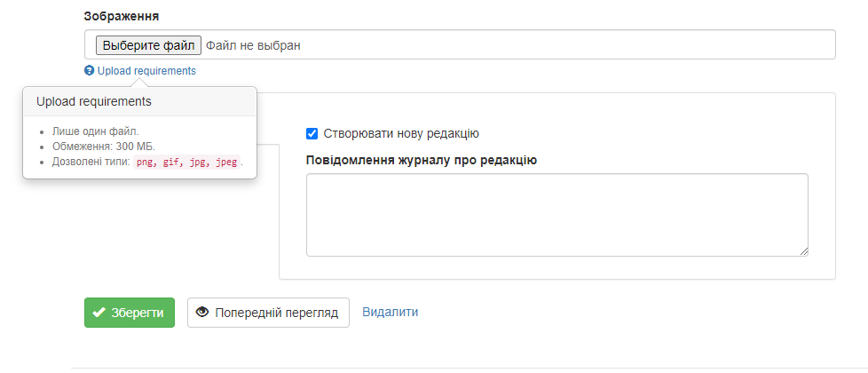Image resolution: width=868 pixels, height=373 pixels.
Task: Click the png, gif, jpg, jpeg types text
Action: click(x=187, y=163)
